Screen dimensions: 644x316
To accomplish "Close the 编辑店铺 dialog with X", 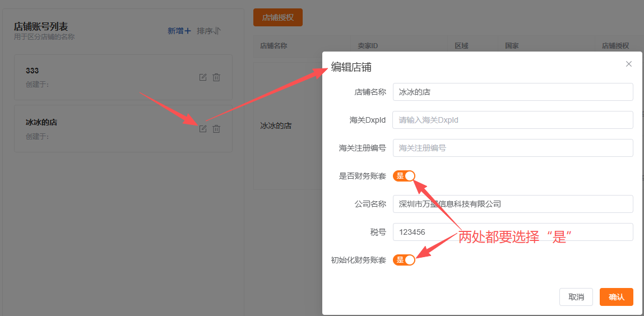I will tap(628, 64).
